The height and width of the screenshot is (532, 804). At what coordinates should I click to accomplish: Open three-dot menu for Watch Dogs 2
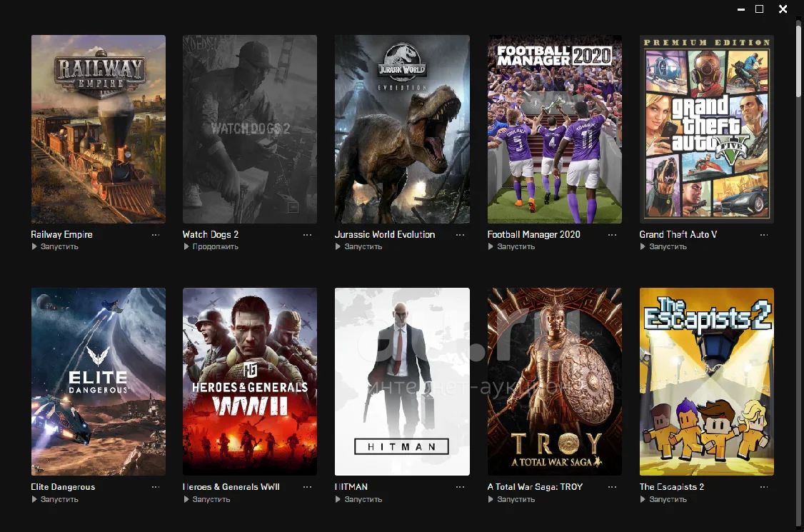pos(307,235)
